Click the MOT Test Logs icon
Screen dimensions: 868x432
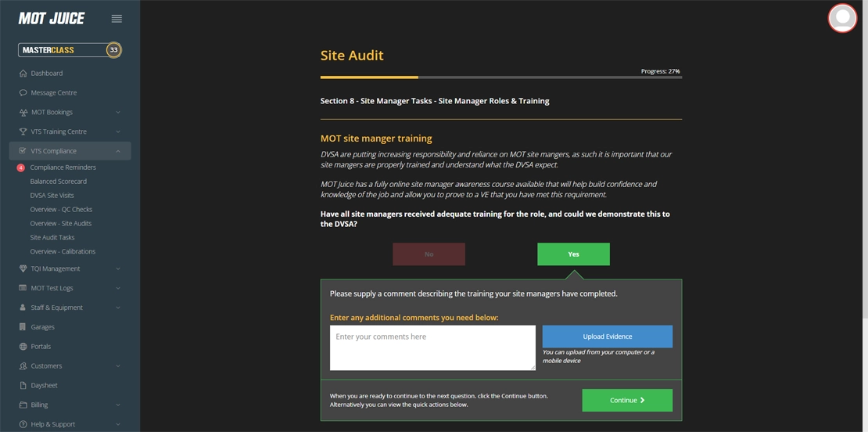click(23, 288)
